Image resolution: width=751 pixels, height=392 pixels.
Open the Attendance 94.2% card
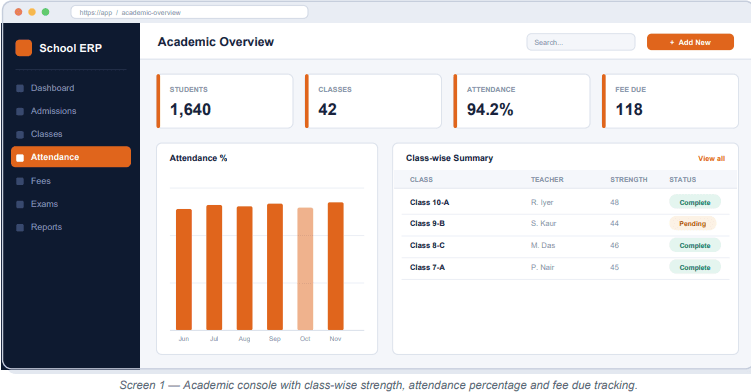[522, 101]
